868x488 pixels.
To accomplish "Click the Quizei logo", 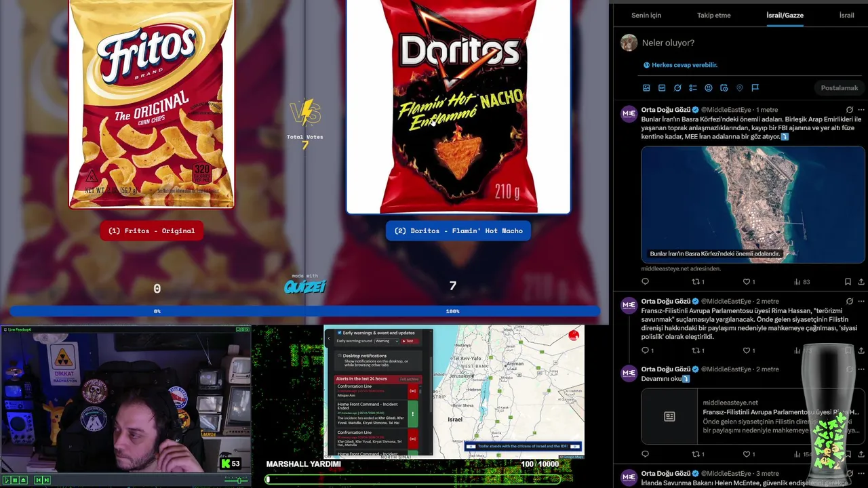I will (305, 286).
